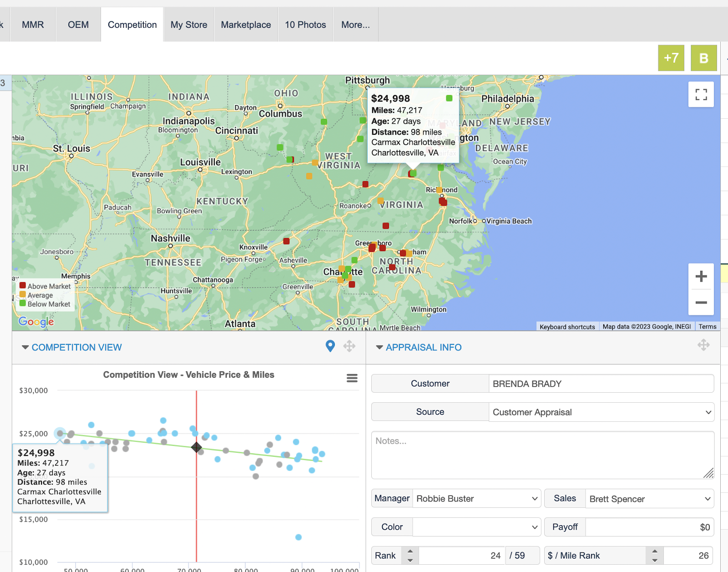This screenshot has width=728, height=572.
Task: Click the Keyboard shortcuts map button
Action: click(567, 327)
